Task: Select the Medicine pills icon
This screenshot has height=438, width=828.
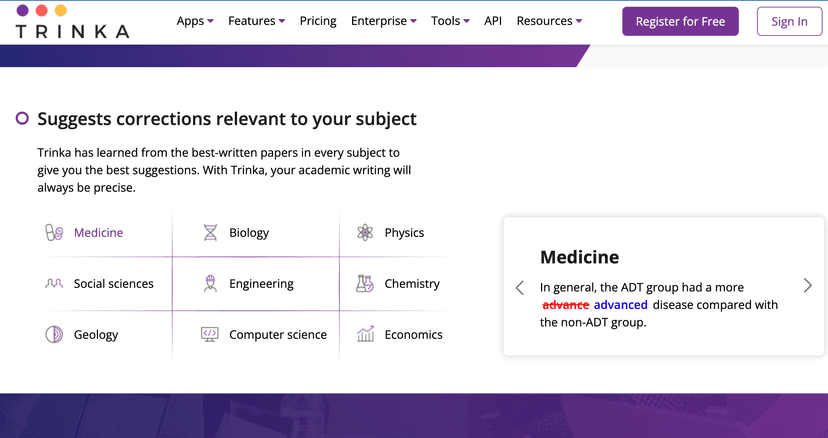Action: (54, 232)
